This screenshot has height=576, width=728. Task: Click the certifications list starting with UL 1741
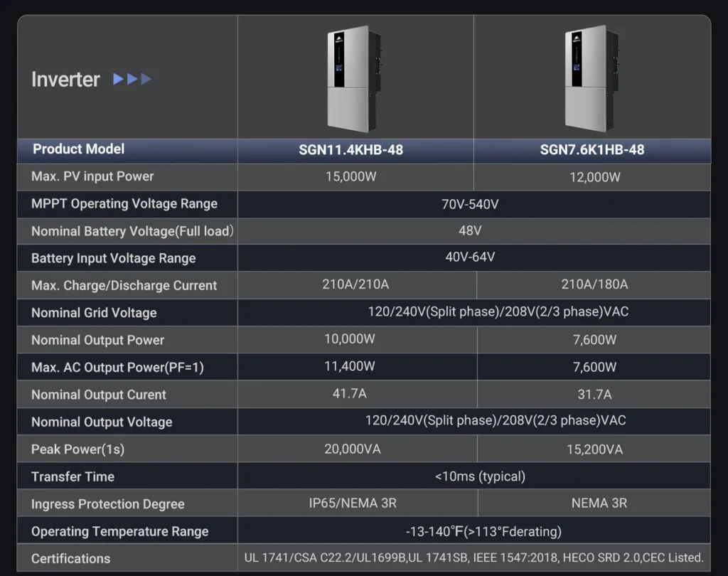[473, 558]
